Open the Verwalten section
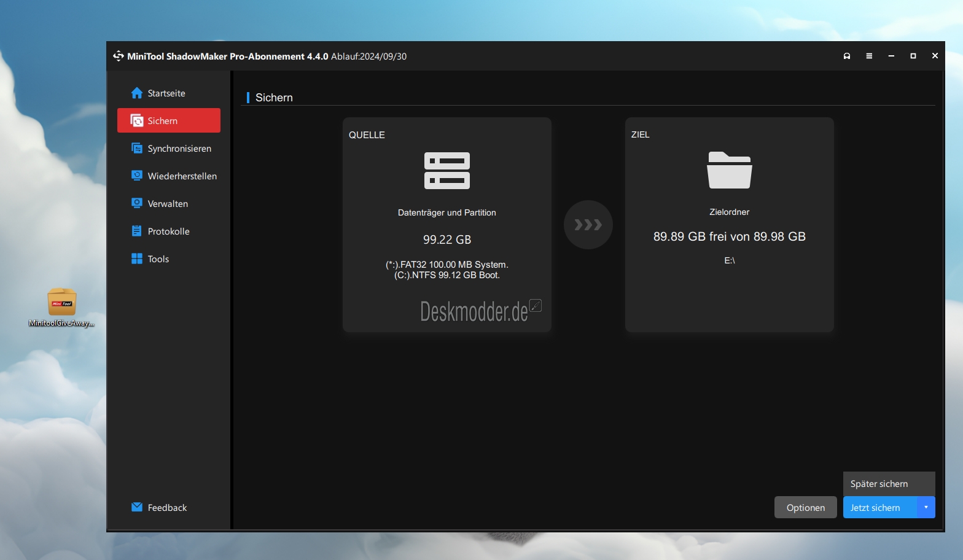This screenshot has width=963, height=560. tap(160, 204)
